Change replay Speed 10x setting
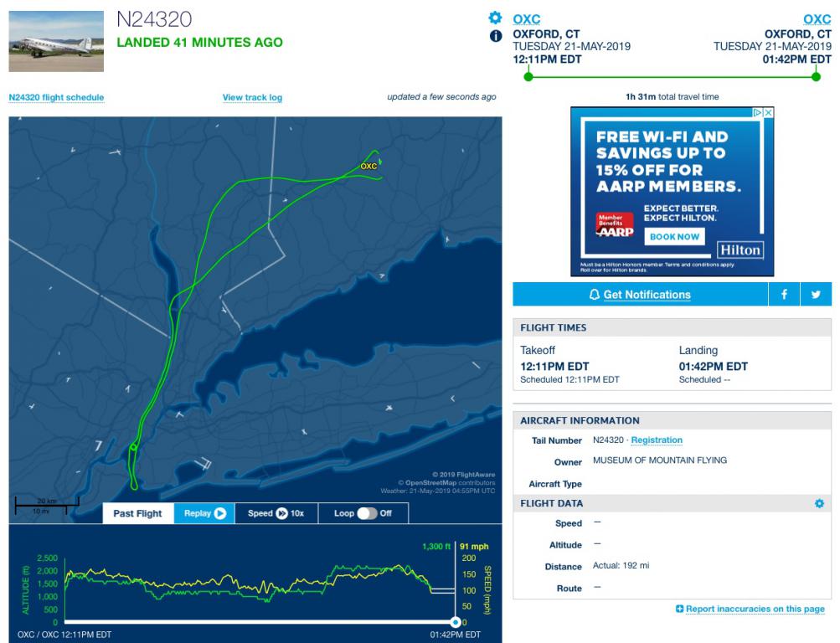 276,513
